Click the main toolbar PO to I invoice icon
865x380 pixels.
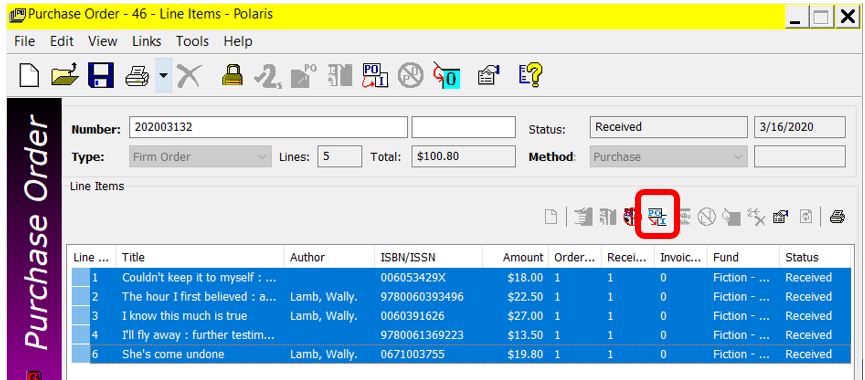pos(375,76)
